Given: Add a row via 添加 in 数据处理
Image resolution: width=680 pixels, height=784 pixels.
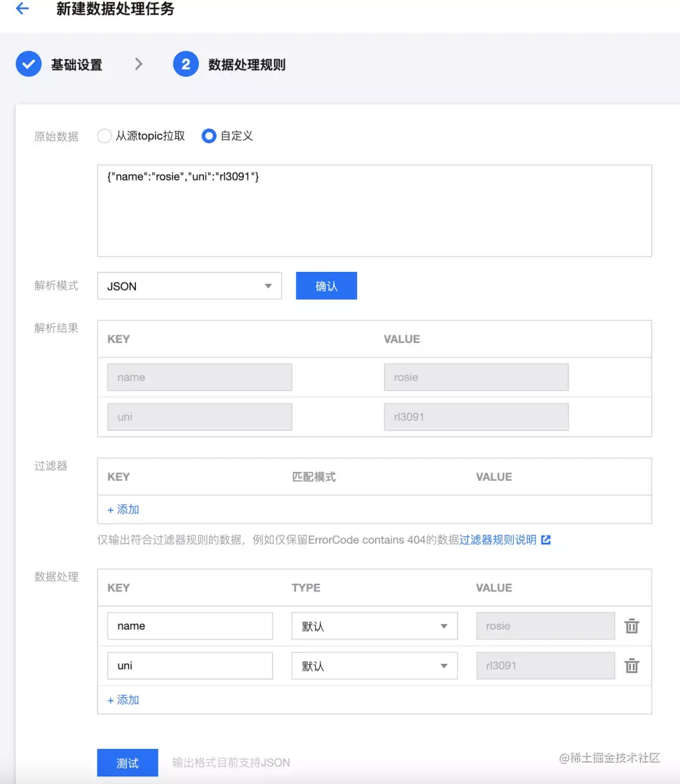Looking at the screenshot, I should tap(123, 700).
